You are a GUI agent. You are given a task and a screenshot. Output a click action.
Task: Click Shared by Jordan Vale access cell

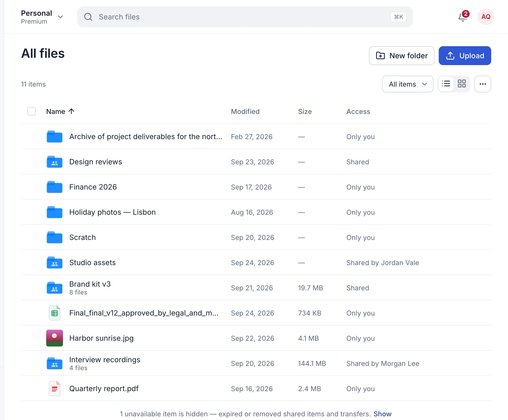point(383,263)
